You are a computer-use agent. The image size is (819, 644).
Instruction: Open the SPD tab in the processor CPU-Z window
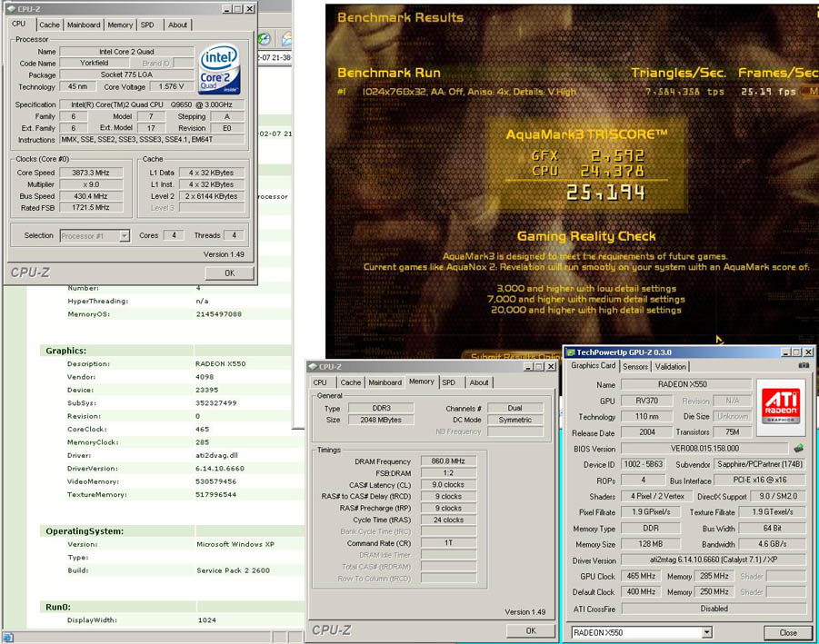tap(147, 25)
